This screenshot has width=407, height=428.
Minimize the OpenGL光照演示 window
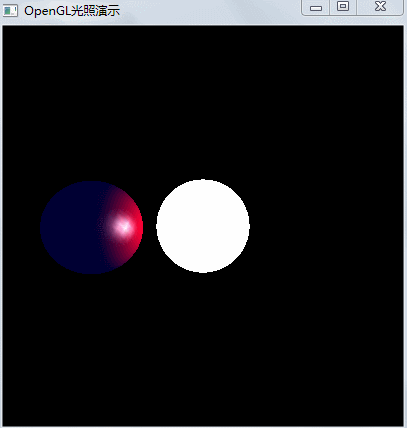coord(316,7)
